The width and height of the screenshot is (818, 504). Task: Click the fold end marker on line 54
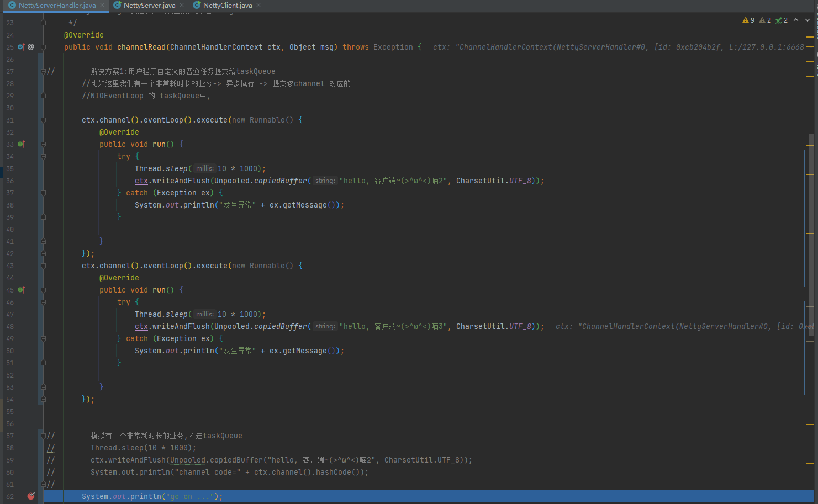pos(43,399)
